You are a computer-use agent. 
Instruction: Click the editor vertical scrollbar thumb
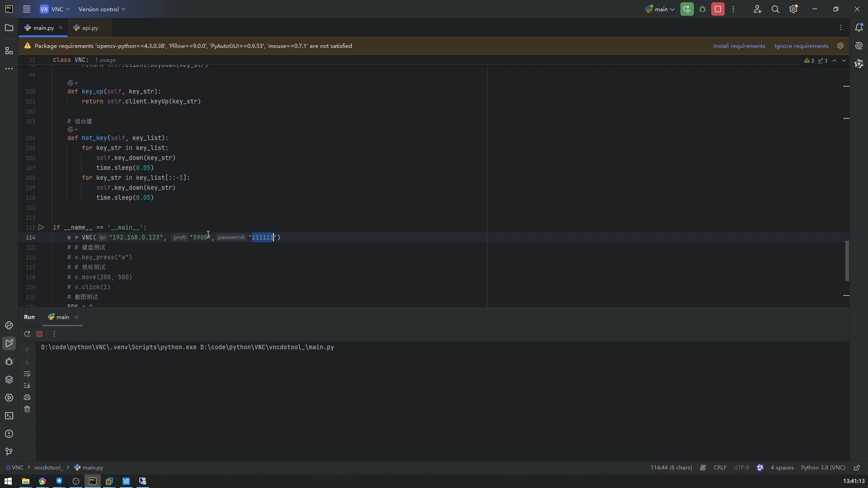[847, 261]
